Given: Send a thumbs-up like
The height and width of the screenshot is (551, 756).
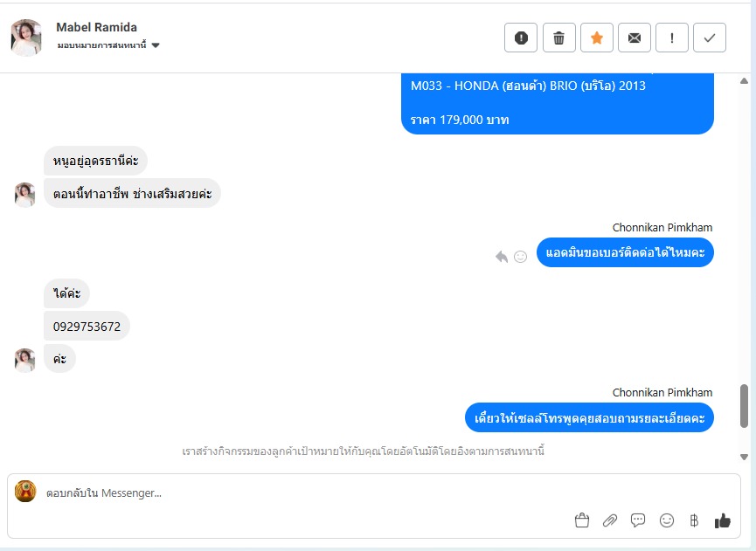Looking at the screenshot, I should point(722,520).
